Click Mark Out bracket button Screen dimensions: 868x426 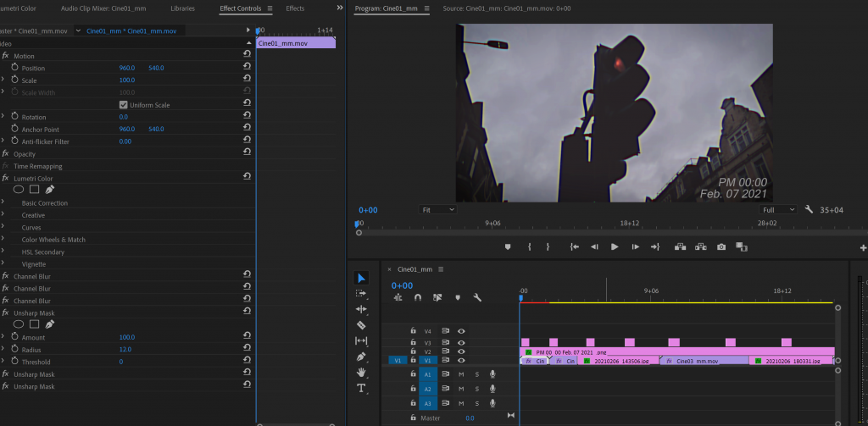548,247
